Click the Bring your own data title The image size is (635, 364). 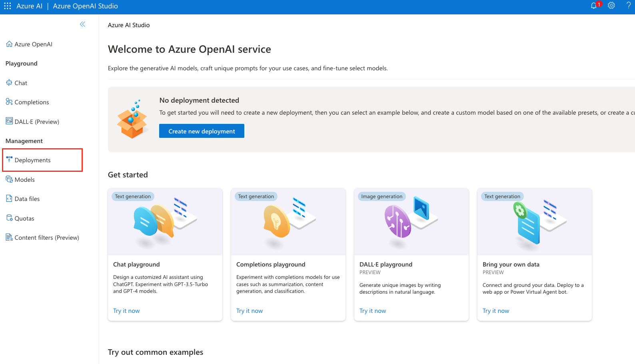point(511,265)
